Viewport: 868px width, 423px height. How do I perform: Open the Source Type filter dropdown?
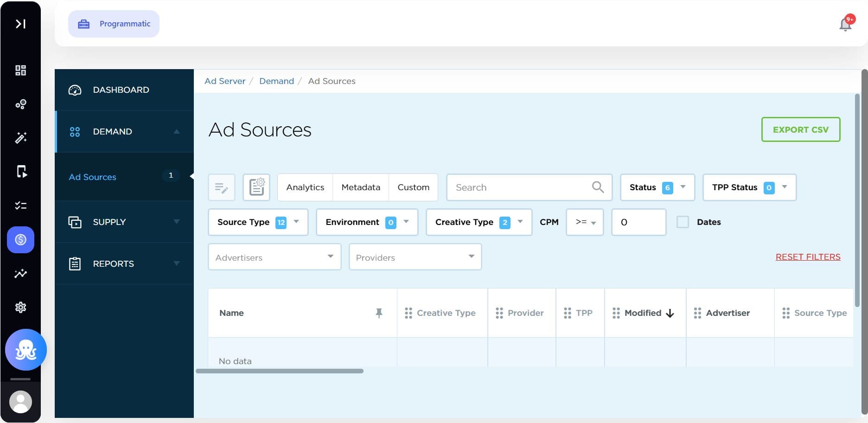[x=258, y=222]
